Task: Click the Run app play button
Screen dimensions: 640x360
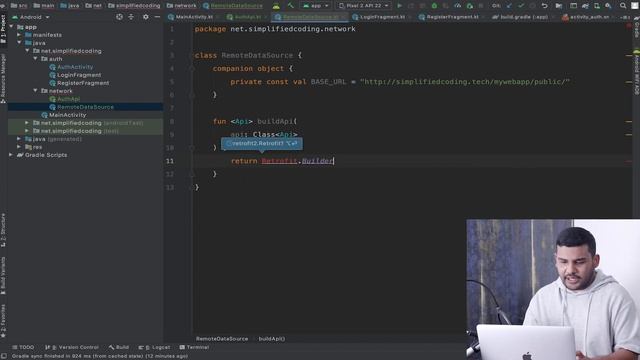Action: pyautogui.click(x=399, y=6)
